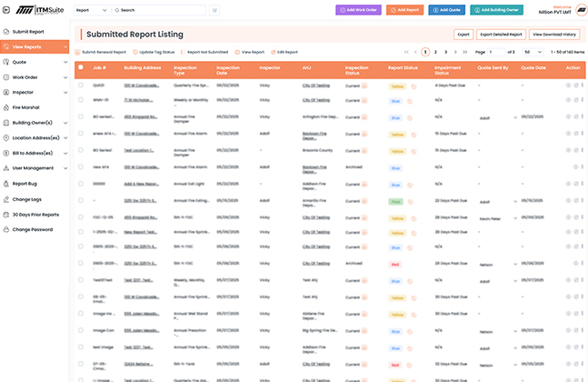Open Quote Sent By dropdown in Test01Test row
588x382 pixels.
[498, 281]
